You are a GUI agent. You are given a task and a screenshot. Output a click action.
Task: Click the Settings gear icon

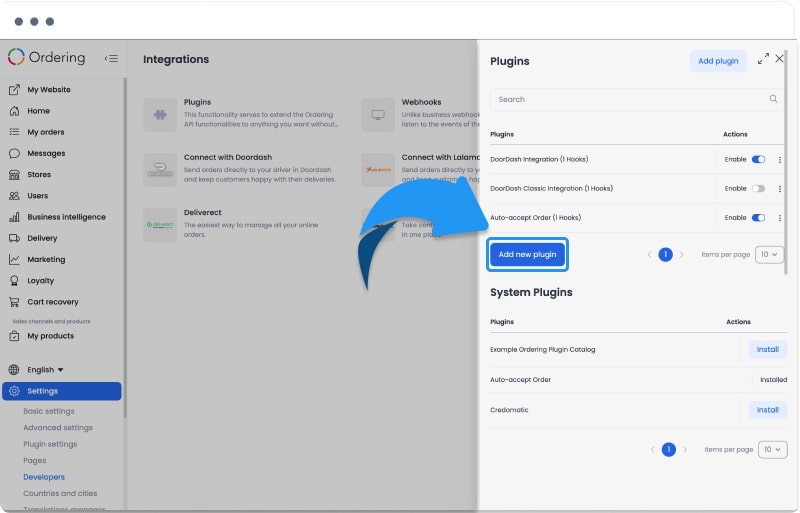(x=14, y=391)
